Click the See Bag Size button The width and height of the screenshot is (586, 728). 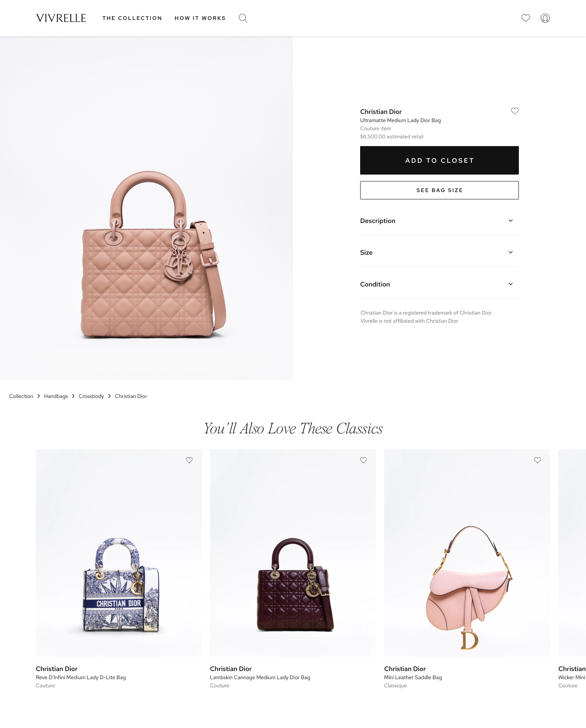click(439, 190)
